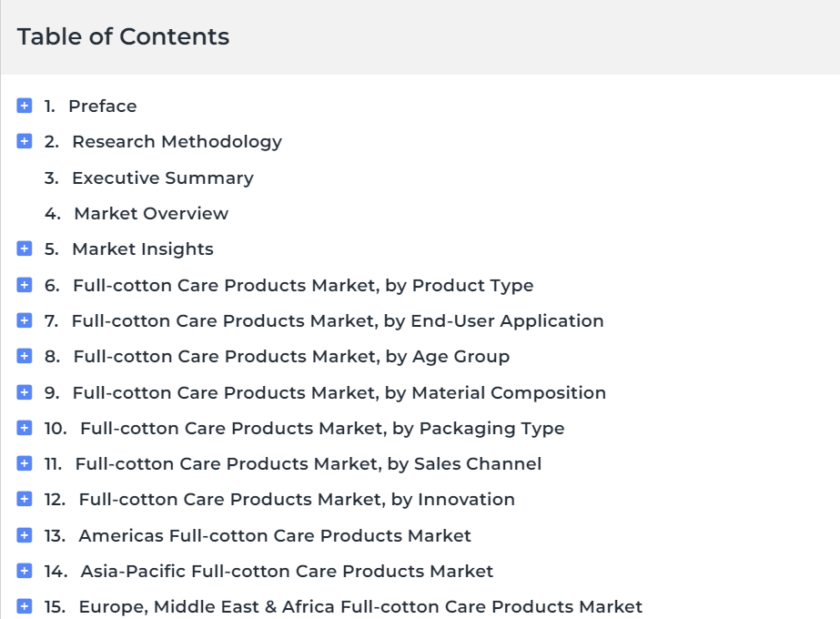Click plus icon beside by Age Group
The width and height of the screenshot is (840, 619).
coord(24,356)
